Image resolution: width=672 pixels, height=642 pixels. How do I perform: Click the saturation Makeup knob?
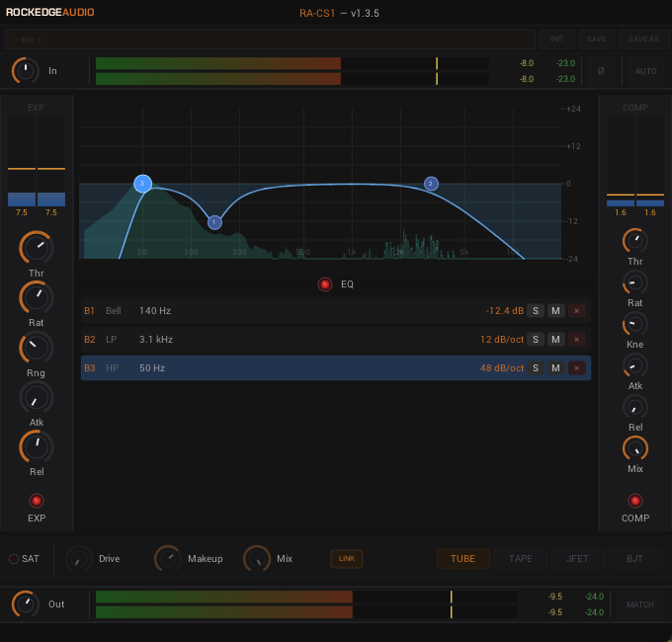(168, 559)
